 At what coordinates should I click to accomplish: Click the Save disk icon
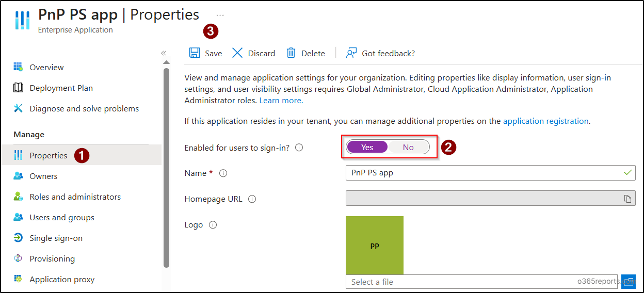pyautogui.click(x=195, y=53)
